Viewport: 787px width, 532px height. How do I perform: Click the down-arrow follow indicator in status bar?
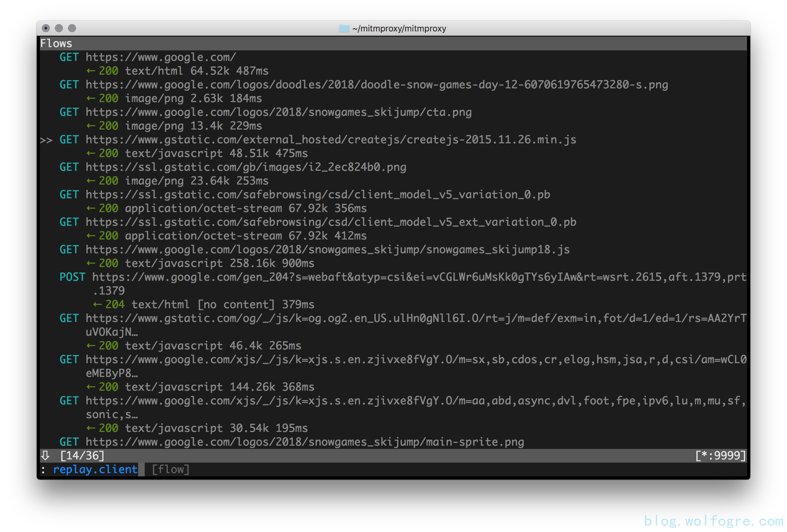point(46,455)
